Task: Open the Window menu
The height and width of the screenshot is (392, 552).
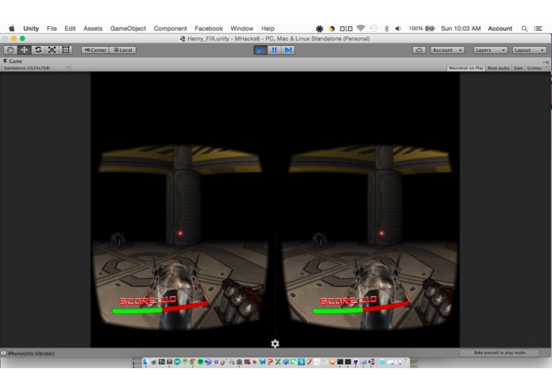Action: click(242, 29)
